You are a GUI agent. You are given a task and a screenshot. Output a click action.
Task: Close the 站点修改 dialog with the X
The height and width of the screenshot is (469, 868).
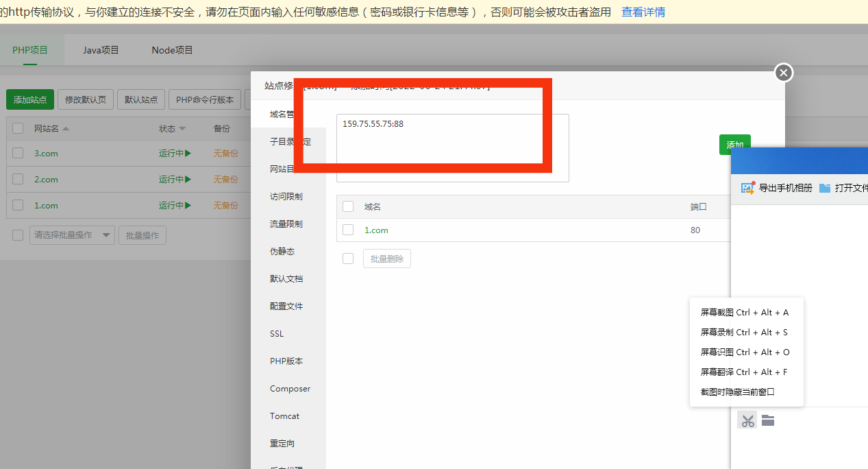[783, 72]
